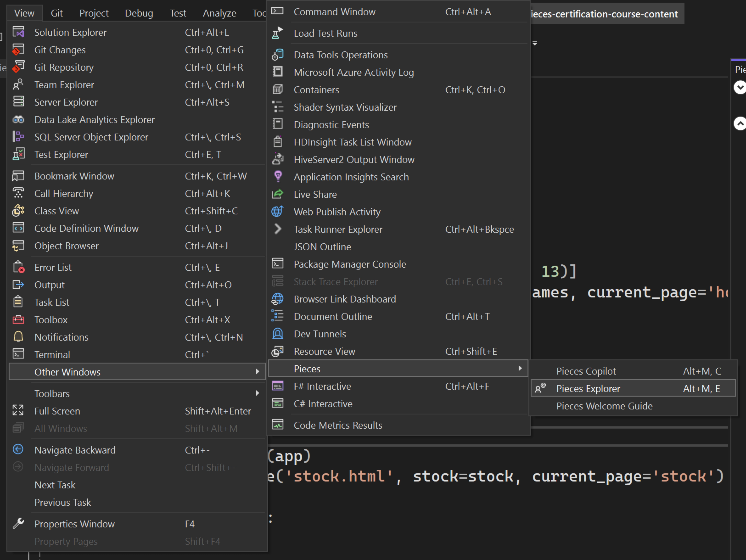This screenshot has width=746, height=560.
Task: Click the Toolbox icon
Action: pyautogui.click(x=19, y=320)
